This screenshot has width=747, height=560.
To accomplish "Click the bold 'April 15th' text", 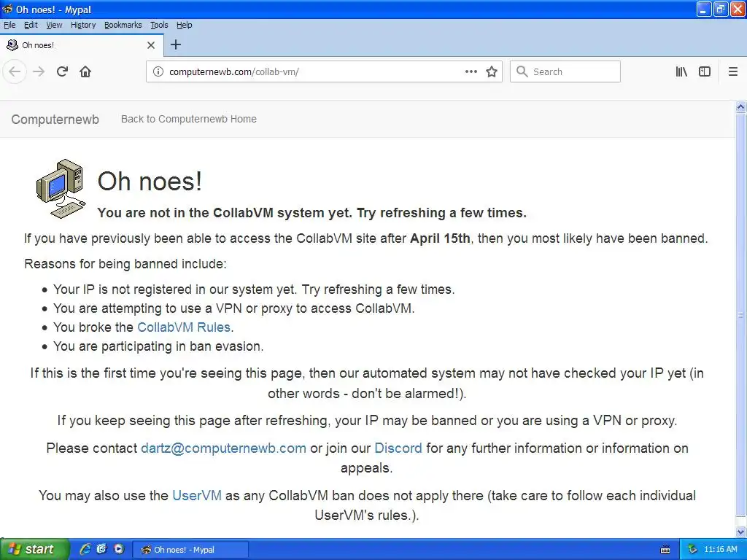I will click(440, 238).
